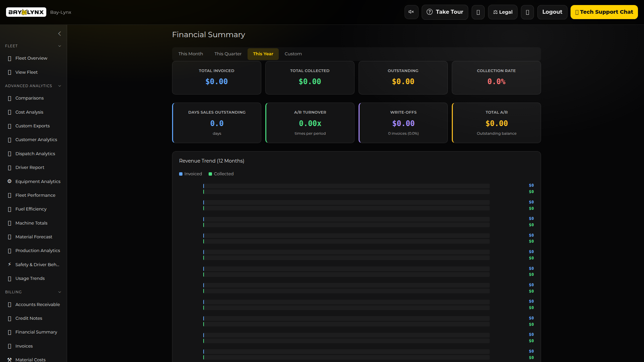Select the Custom date range tab

click(x=293, y=54)
